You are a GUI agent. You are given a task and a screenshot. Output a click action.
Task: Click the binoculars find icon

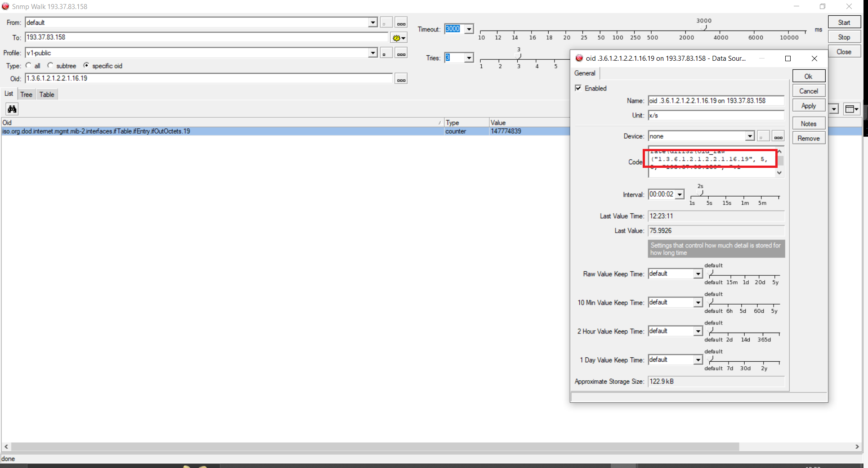(x=12, y=109)
